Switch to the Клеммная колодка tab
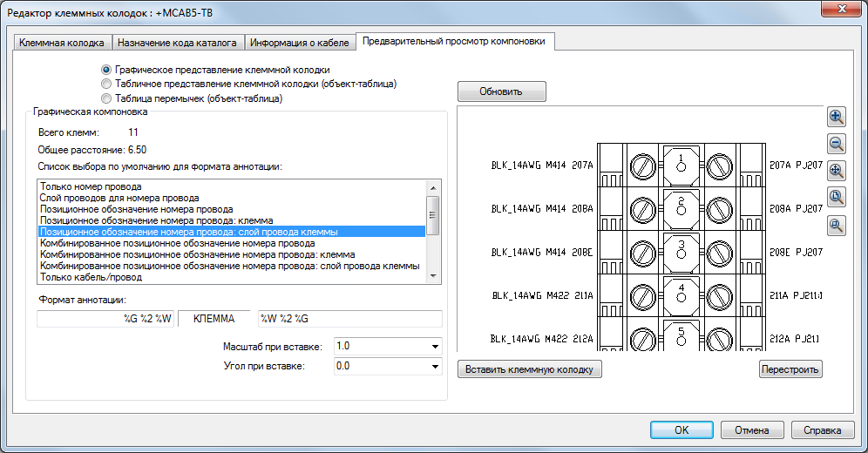 62,43
